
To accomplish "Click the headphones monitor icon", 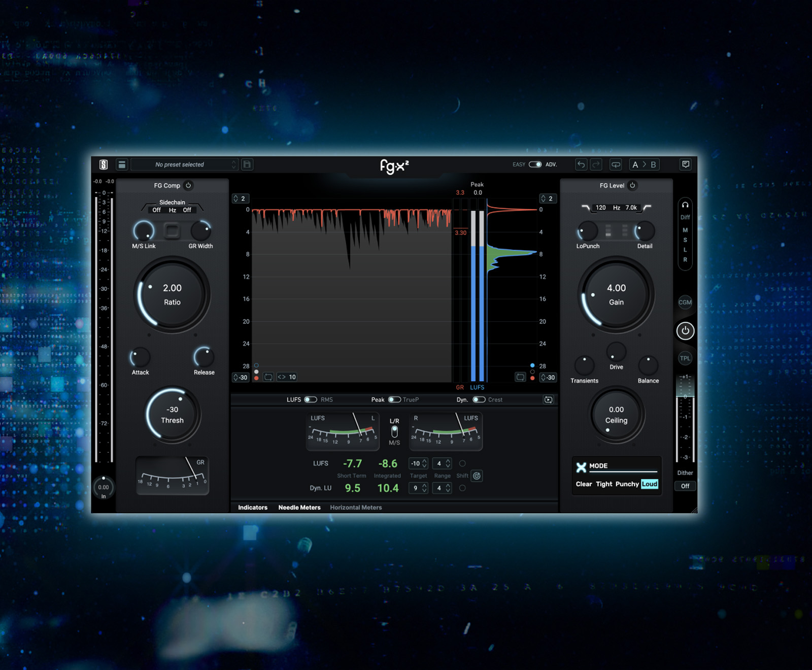I will tap(685, 205).
